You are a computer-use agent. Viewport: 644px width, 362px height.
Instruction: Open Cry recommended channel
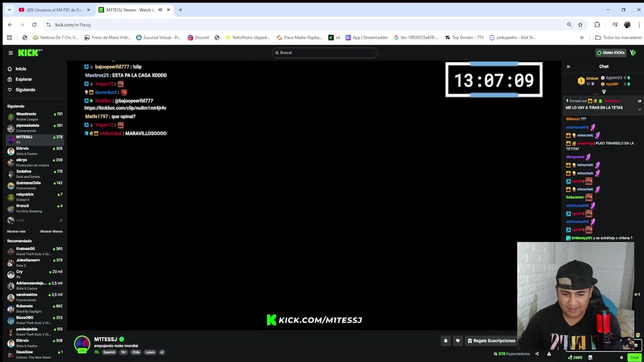pyautogui.click(x=35, y=274)
